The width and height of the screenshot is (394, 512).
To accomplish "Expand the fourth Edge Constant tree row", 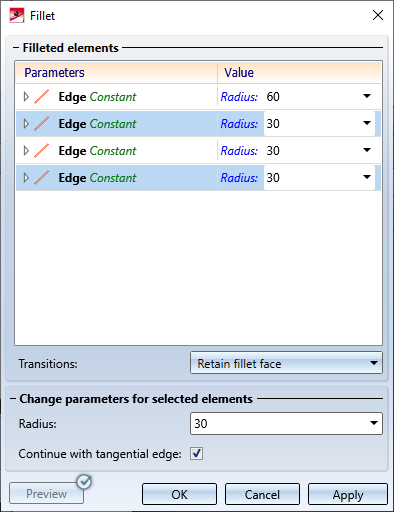I will [x=26, y=178].
